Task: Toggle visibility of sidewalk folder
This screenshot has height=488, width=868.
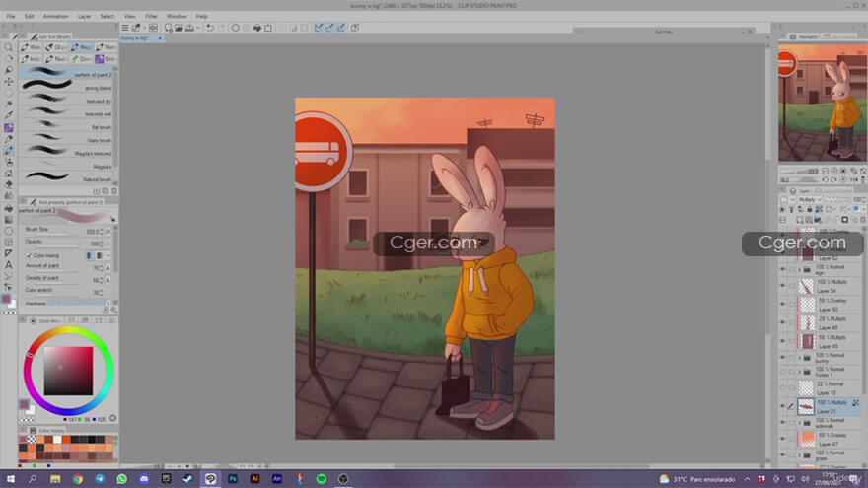Action: tap(783, 423)
